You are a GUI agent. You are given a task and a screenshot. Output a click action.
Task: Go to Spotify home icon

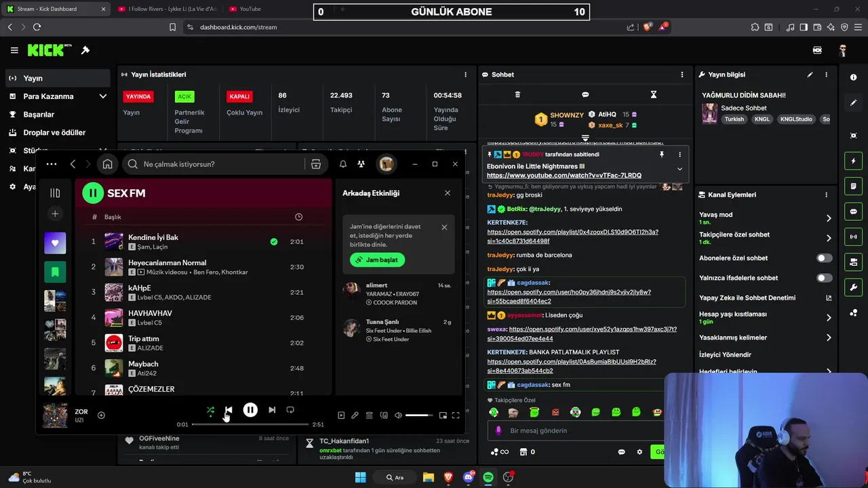108,164
